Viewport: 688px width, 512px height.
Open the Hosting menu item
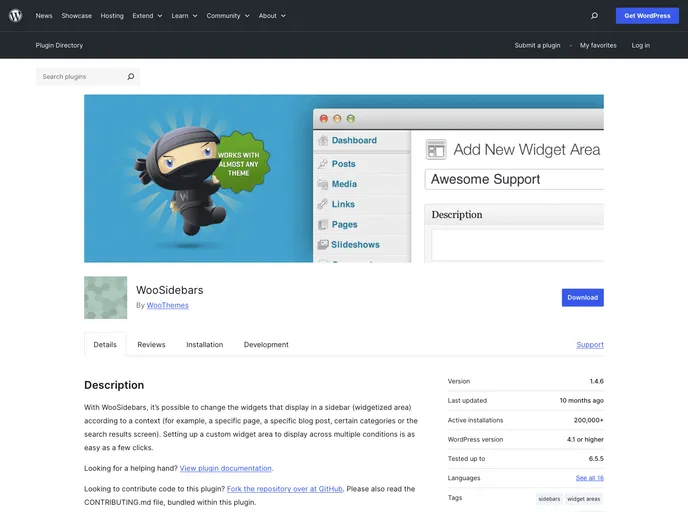point(112,16)
